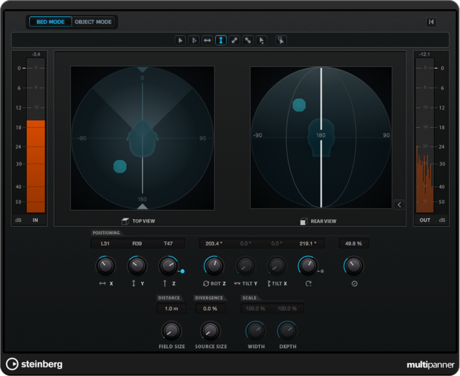Click the TILT Y icon
The image size is (460, 376).
[237, 284]
